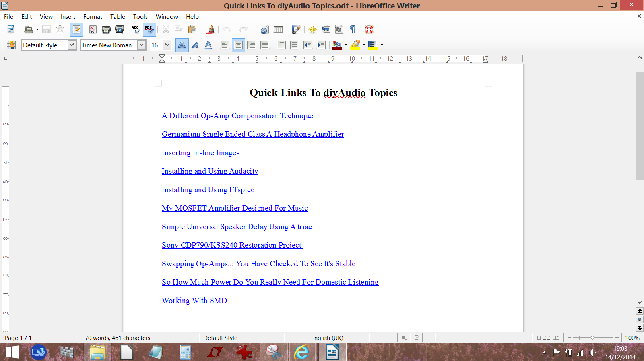This screenshot has width=644, height=361.
Task: Open recent documents dropdown arrow
Action: pyautogui.click(x=37, y=29)
